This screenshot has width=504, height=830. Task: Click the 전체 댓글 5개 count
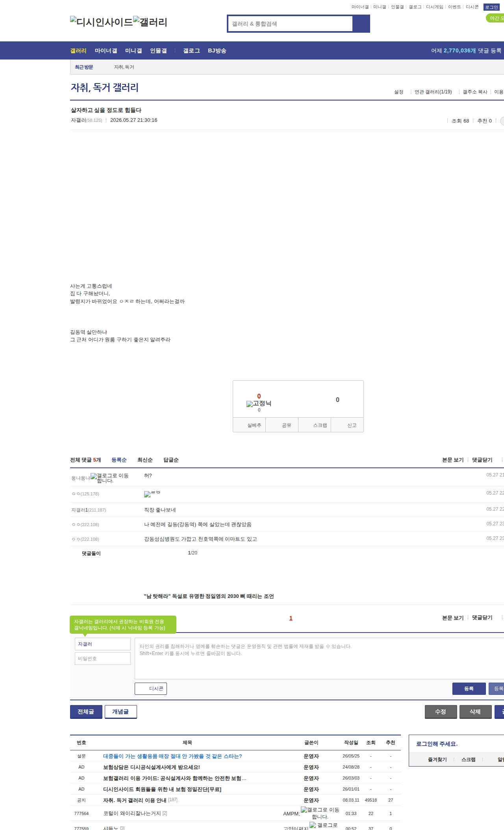[85, 460]
